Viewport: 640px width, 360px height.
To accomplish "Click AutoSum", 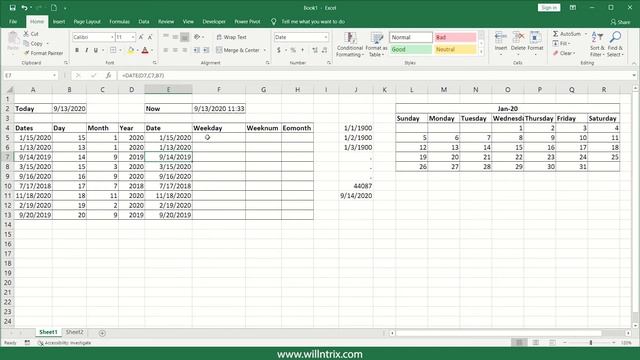I will [x=567, y=34].
